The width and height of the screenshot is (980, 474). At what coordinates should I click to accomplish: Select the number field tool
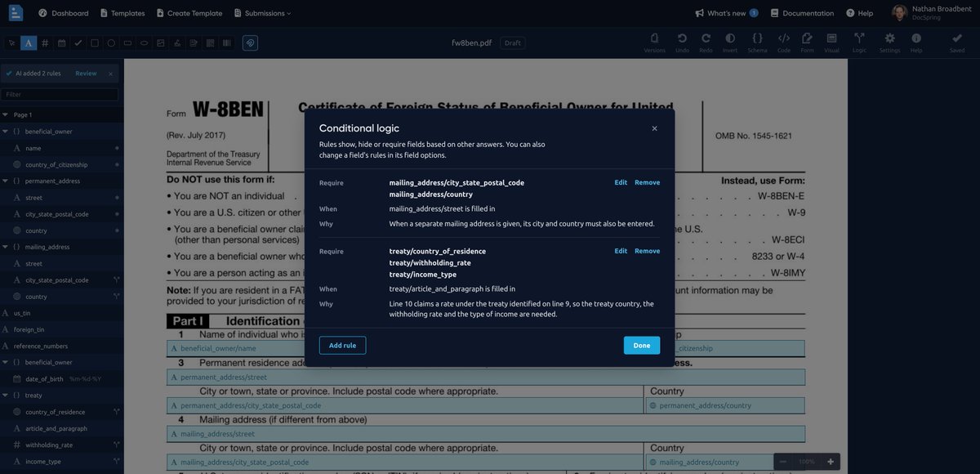(45, 42)
